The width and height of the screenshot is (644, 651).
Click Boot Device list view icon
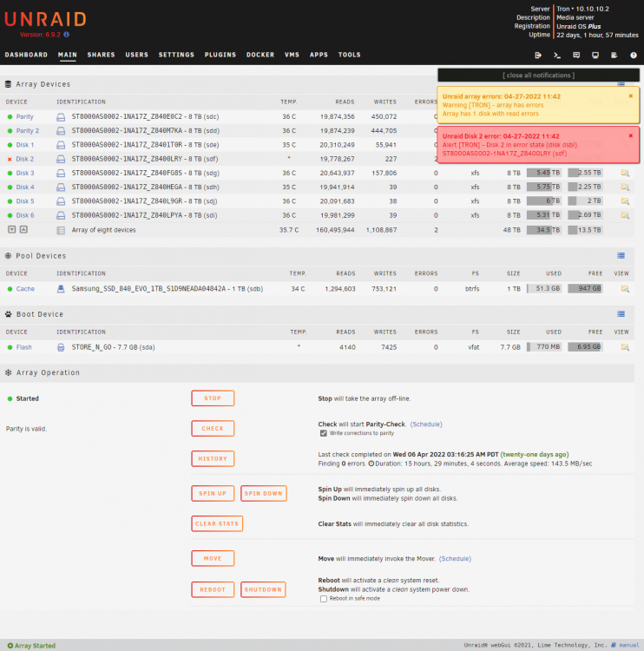[x=621, y=314]
